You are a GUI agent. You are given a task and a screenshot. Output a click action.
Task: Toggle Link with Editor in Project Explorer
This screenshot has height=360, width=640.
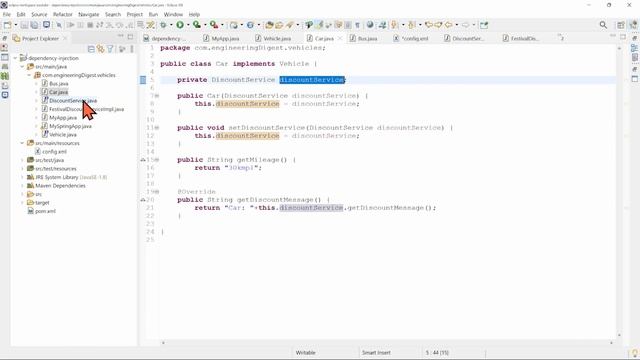click(x=100, y=49)
